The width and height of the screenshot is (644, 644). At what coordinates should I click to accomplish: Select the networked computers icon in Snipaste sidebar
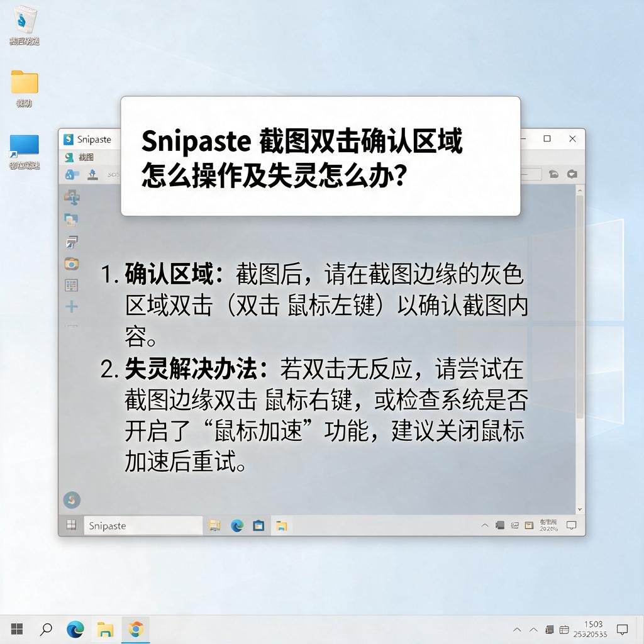click(x=72, y=197)
